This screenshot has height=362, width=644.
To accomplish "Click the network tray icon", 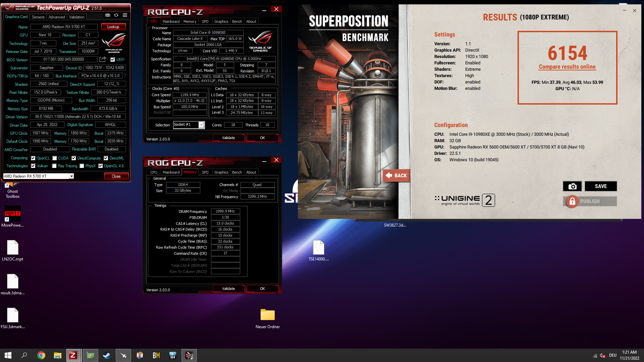I will [595, 355].
